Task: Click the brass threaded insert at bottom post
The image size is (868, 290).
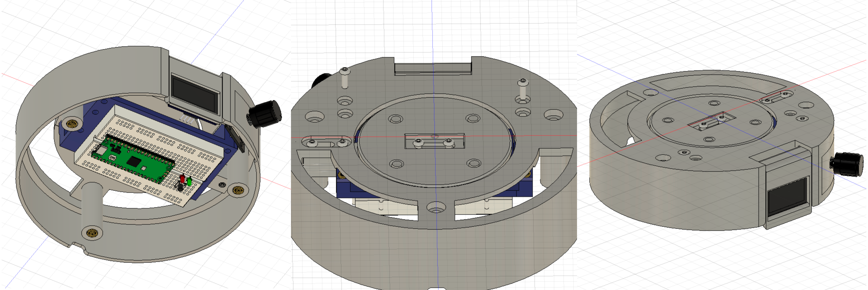Action: (x=92, y=233)
